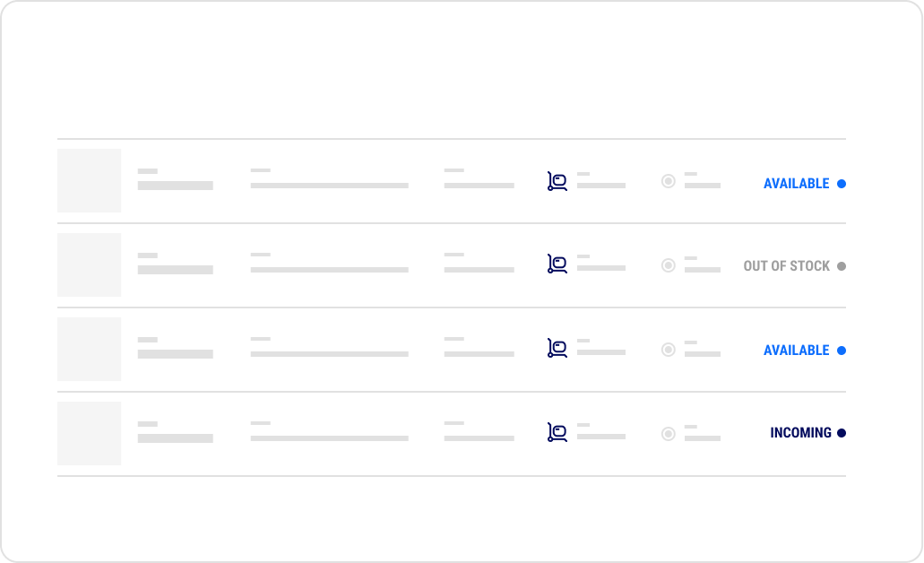Select the radio button in third row

(669, 350)
